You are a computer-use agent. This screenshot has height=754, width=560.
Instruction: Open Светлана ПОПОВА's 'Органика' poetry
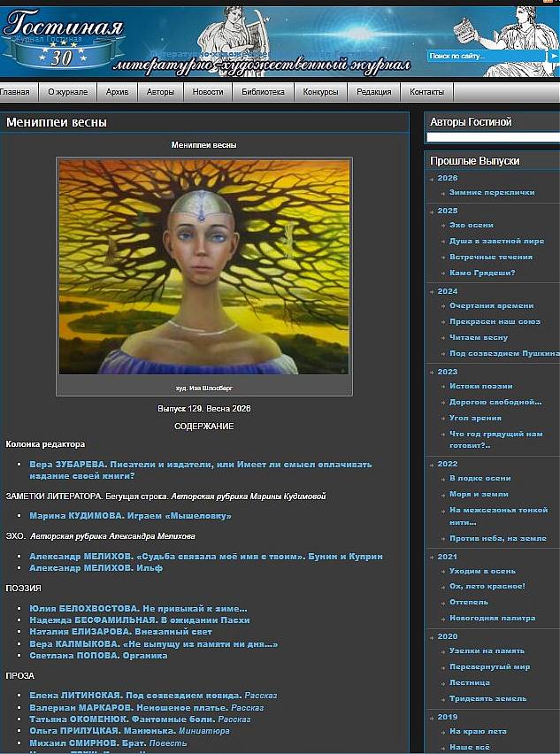coord(98,656)
